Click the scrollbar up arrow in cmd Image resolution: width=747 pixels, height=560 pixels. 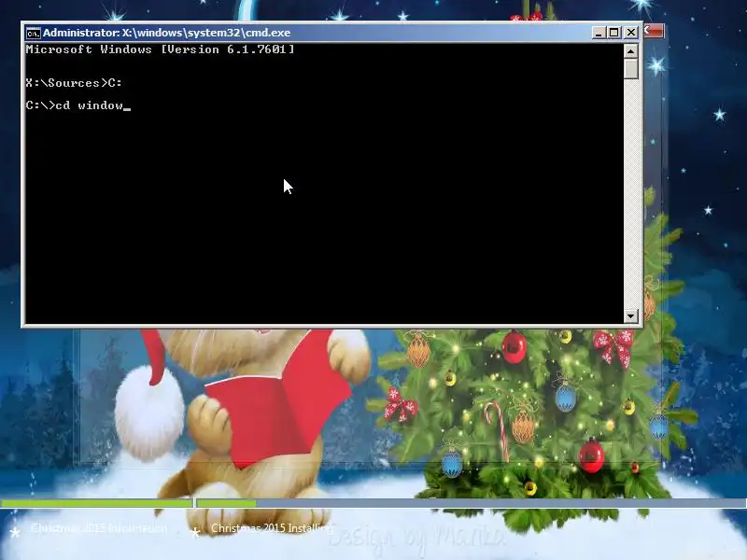[631, 51]
